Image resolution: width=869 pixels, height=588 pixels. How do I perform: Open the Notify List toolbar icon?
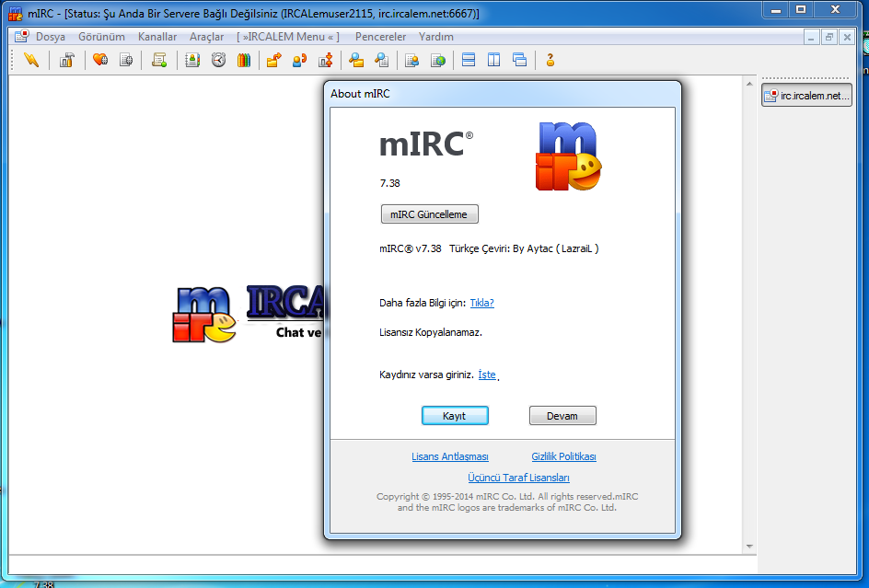click(411, 60)
